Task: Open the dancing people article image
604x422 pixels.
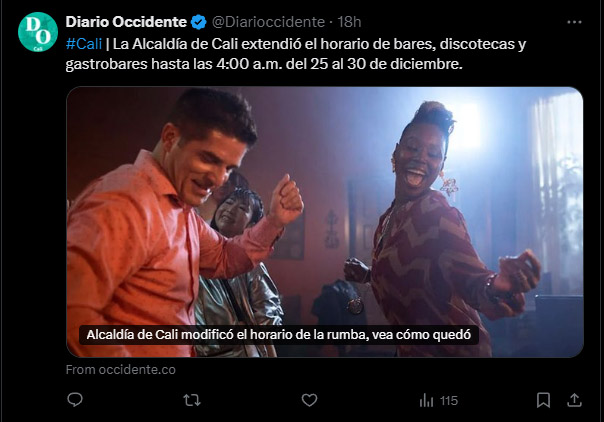Action: coord(325,222)
